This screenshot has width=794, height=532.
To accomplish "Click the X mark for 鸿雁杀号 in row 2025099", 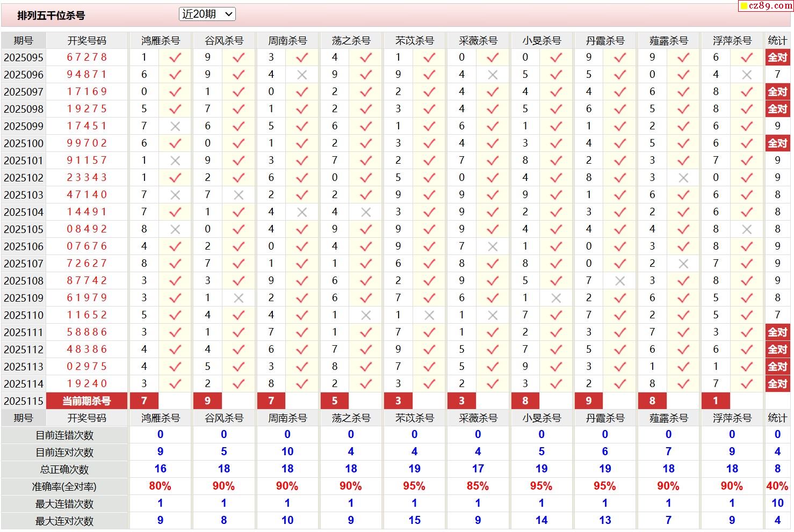I will 175,126.
